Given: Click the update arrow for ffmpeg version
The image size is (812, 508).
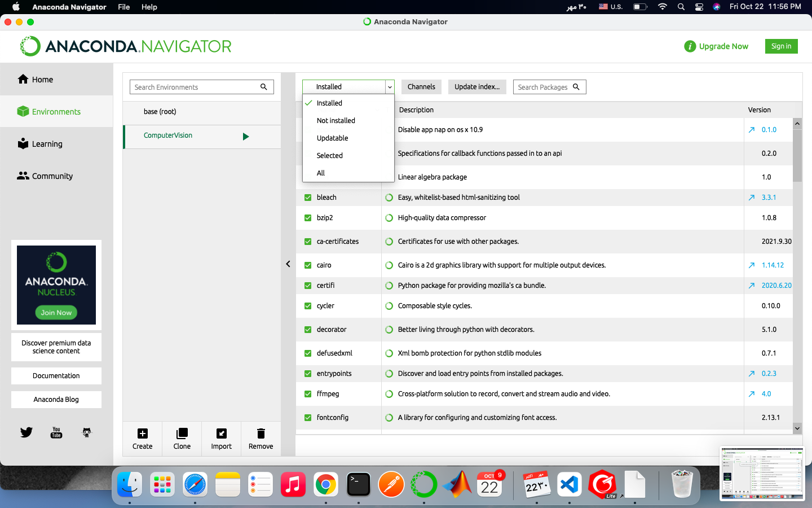Looking at the screenshot, I should click(752, 394).
